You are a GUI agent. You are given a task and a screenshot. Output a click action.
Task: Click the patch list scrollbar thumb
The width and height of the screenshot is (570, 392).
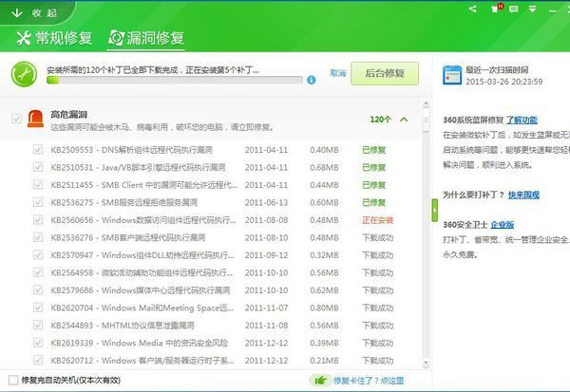426,120
